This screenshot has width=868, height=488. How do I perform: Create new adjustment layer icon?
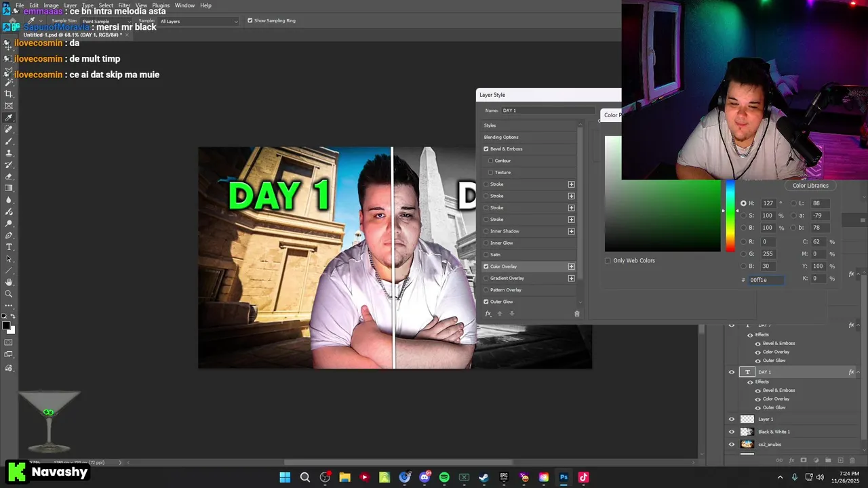[816, 460]
